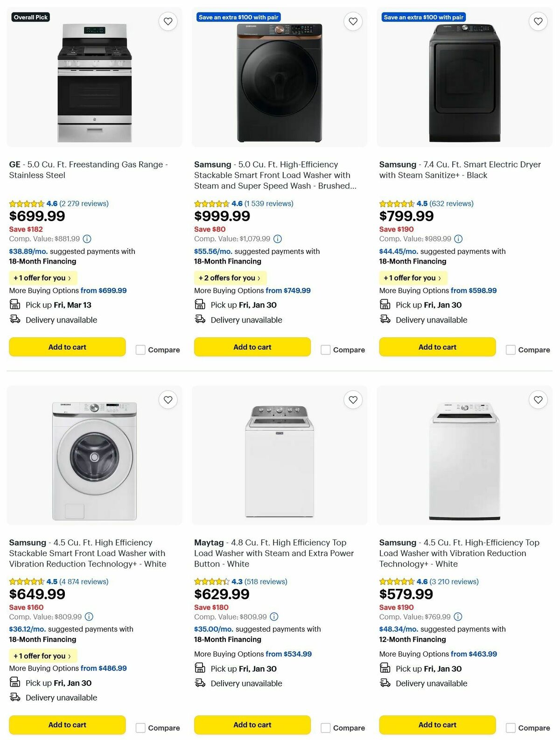Enable Compare on the Maytag top load washer
The image size is (560, 740).
pyautogui.click(x=325, y=727)
